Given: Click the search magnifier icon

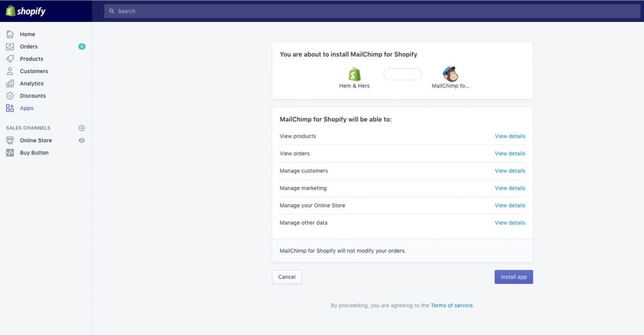Looking at the screenshot, I should 111,11.
